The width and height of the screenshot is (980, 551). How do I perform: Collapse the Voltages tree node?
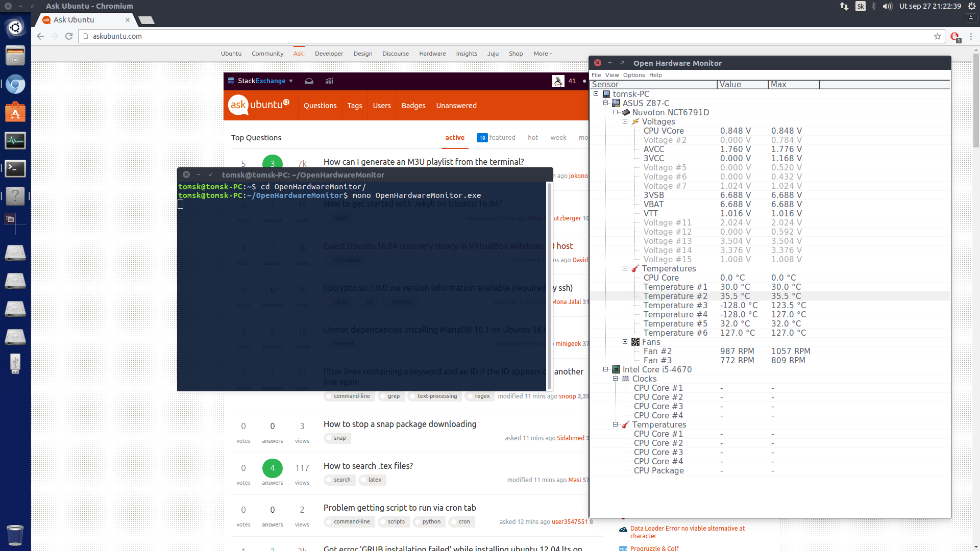[x=625, y=121]
